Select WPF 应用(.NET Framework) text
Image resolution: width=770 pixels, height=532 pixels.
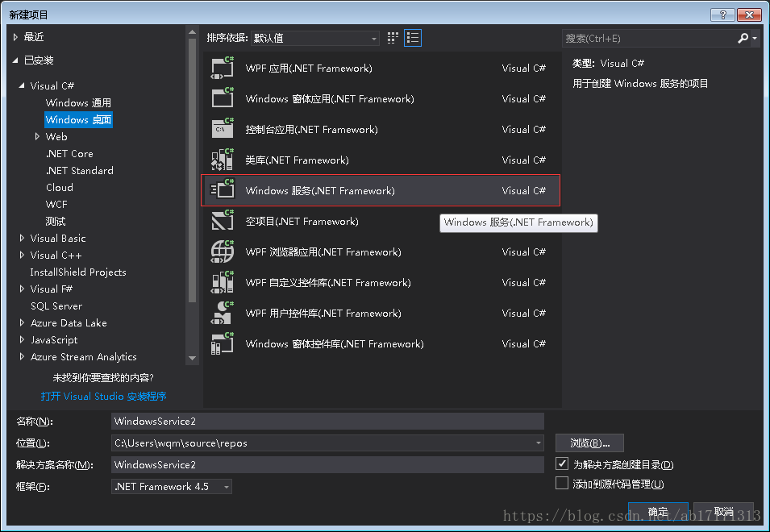pos(309,69)
